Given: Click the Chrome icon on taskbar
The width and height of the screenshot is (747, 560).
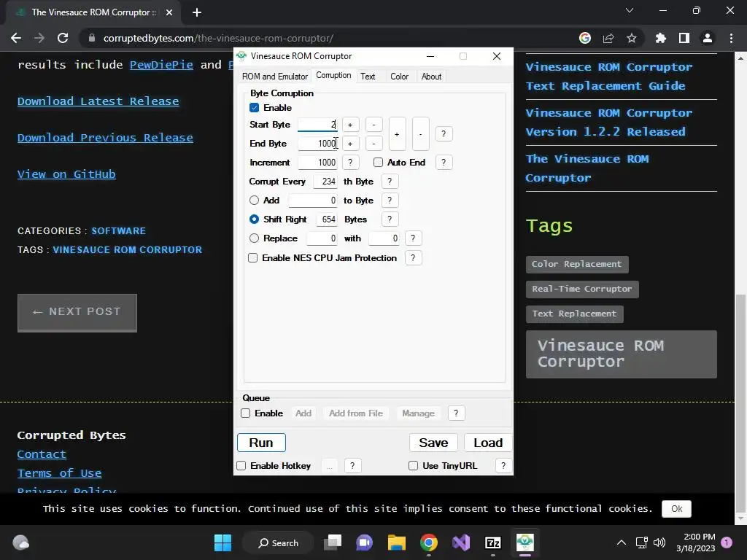Looking at the screenshot, I should pyautogui.click(x=429, y=542).
